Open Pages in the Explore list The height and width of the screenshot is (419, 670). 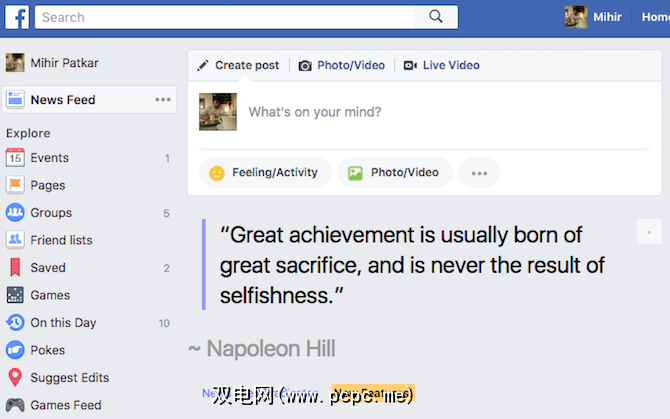[48, 185]
